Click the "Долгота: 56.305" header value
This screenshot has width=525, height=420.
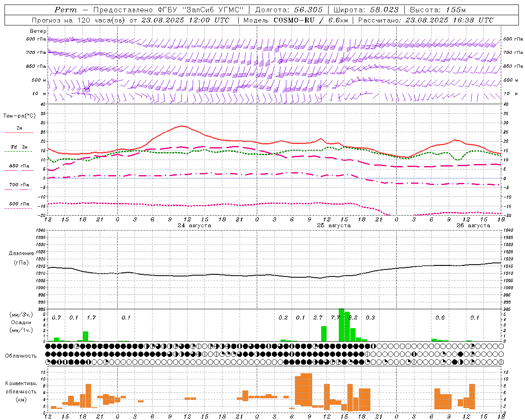(x=289, y=10)
